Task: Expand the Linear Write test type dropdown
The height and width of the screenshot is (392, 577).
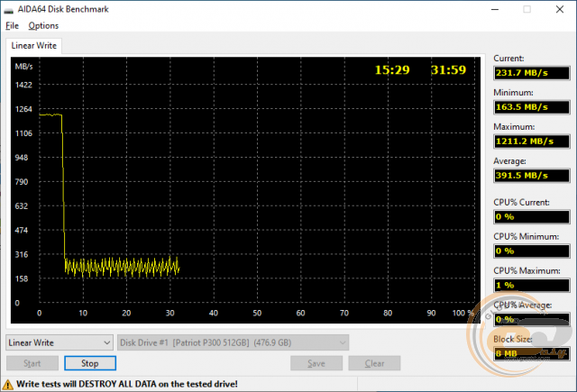Action: click(x=60, y=342)
